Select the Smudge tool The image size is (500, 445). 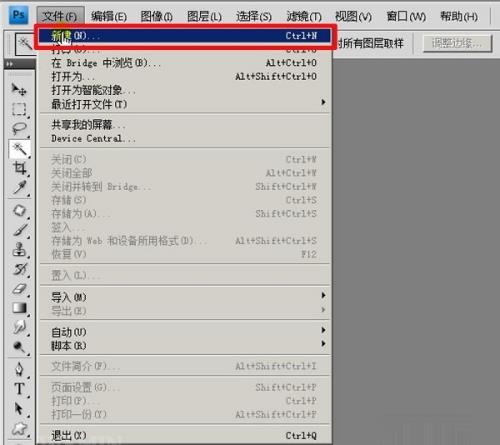point(19,327)
